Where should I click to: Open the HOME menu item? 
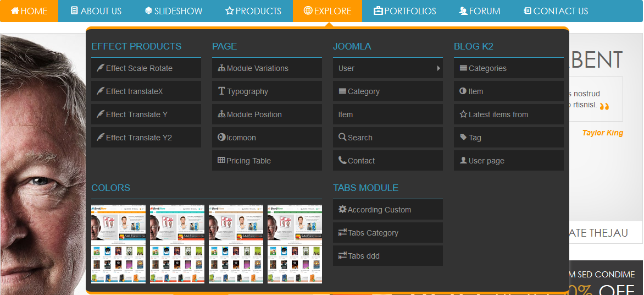(x=29, y=10)
